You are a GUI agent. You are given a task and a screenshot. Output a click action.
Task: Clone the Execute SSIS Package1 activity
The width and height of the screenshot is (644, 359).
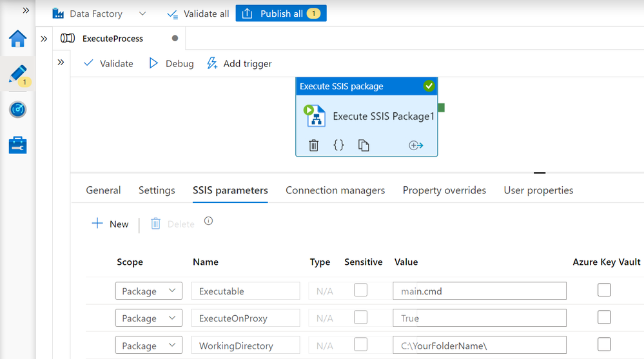pos(364,145)
